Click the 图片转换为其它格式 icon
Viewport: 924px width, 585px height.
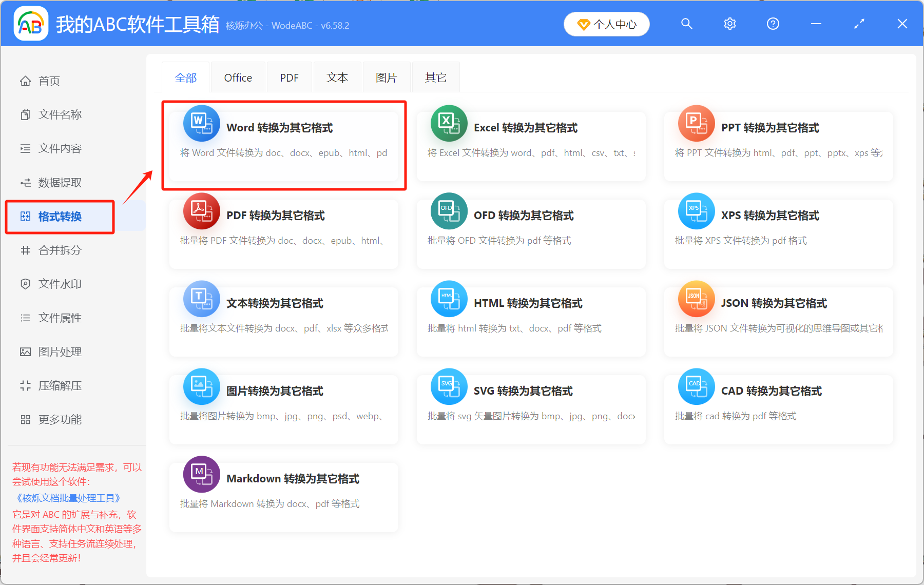click(x=201, y=386)
